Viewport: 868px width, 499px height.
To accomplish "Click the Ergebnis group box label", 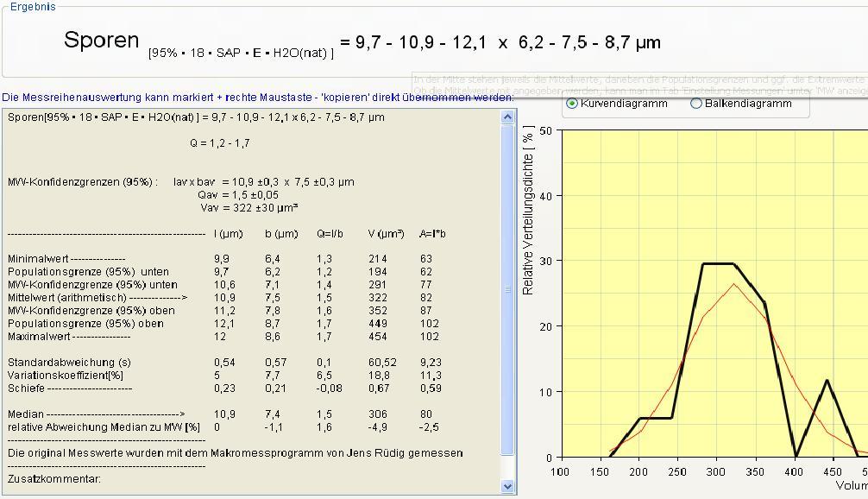I will [33, 7].
